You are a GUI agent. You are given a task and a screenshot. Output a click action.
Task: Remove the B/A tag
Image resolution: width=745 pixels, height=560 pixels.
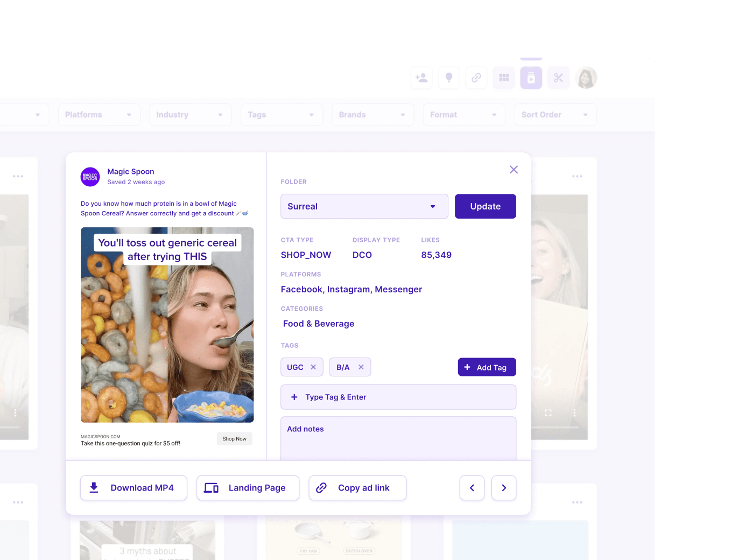click(362, 367)
